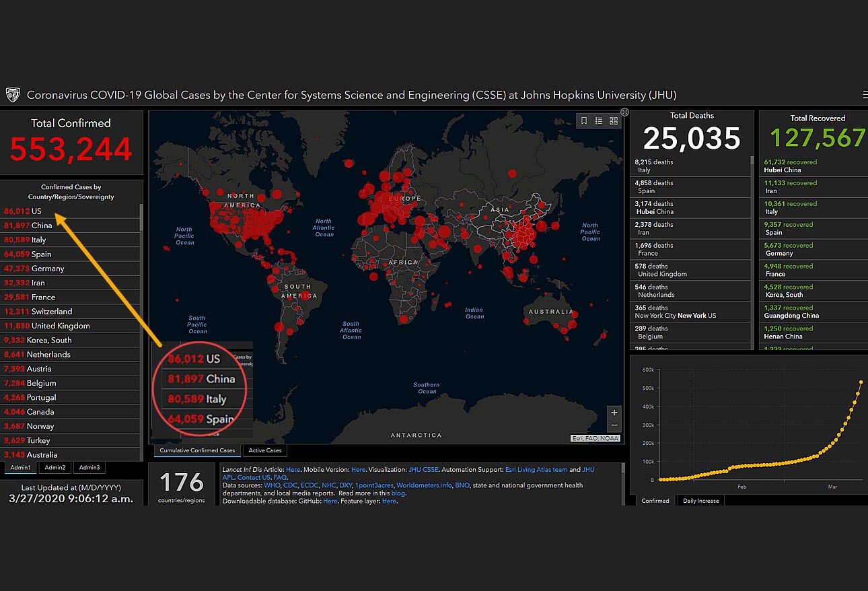The height and width of the screenshot is (591, 868).
Task: Click the 4,858 deaths Spain entry
Action: click(691, 187)
